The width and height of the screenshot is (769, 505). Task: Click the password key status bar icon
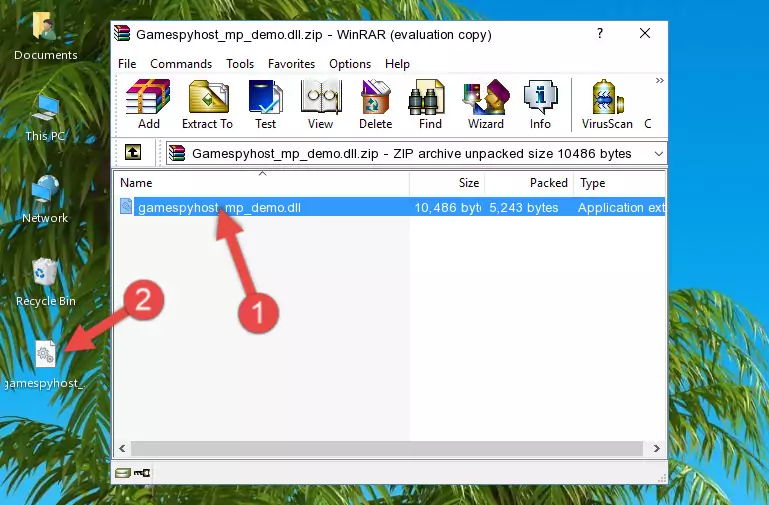pos(142,473)
